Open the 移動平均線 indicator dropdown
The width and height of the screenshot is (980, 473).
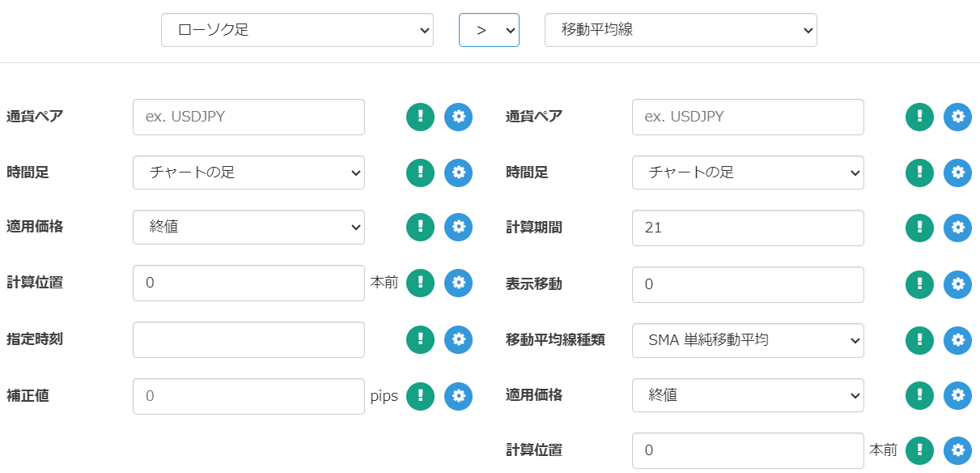pos(681,30)
